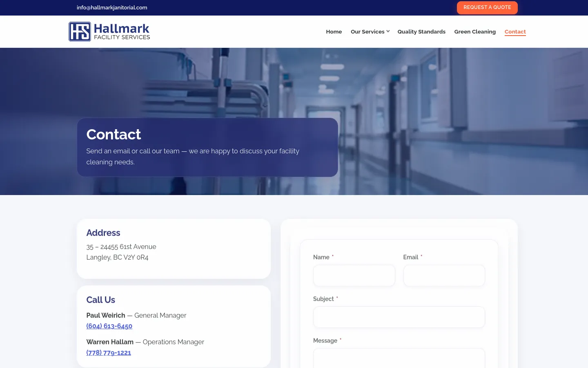This screenshot has height=368, width=588.
Task: Select the text 'Langley, BC V2Y 0R4'
Action: [117, 257]
